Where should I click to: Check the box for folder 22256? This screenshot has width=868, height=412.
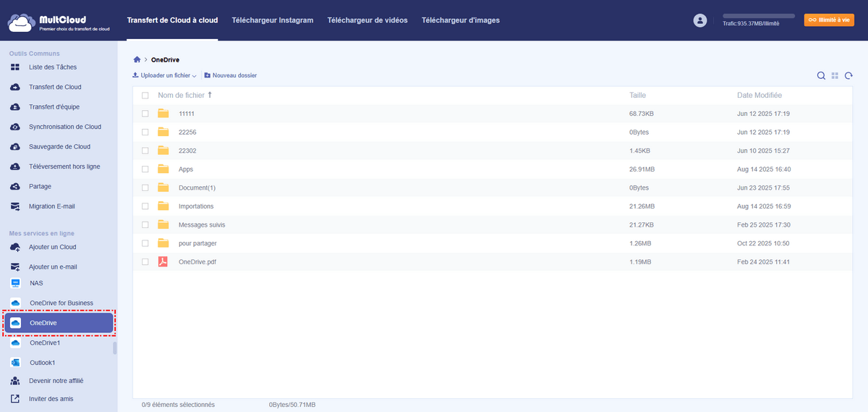145,132
